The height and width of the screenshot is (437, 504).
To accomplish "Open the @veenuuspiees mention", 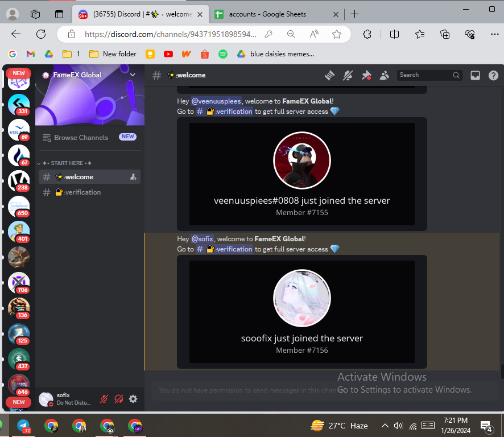I will [216, 101].
